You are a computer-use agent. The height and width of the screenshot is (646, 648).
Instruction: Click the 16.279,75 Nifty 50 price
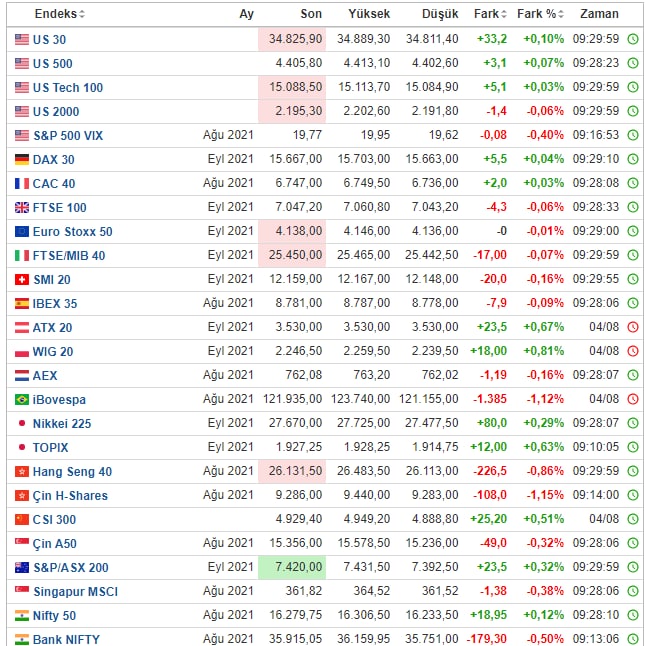pyautogui.click(x=295, y=614)
